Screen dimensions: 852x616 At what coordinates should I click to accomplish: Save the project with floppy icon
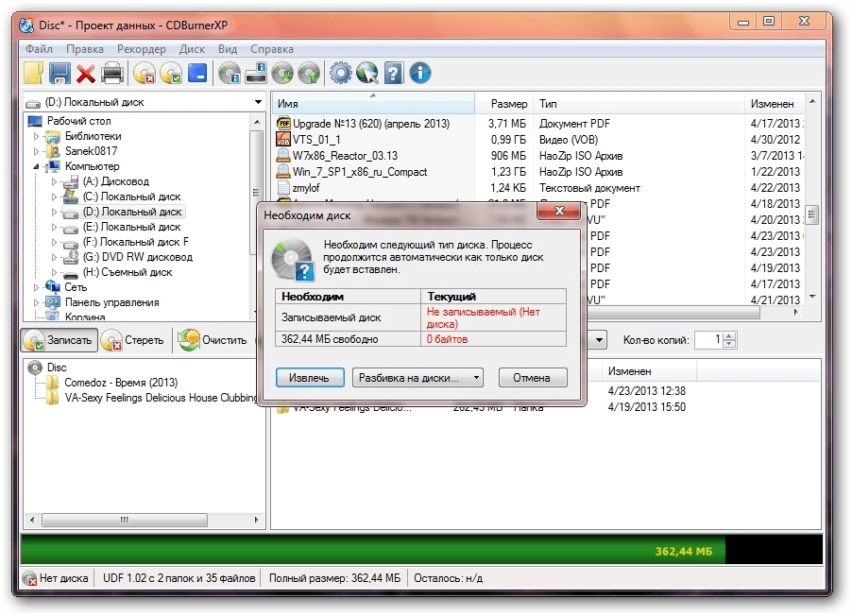pyautogui.click(x=60, y=74)
